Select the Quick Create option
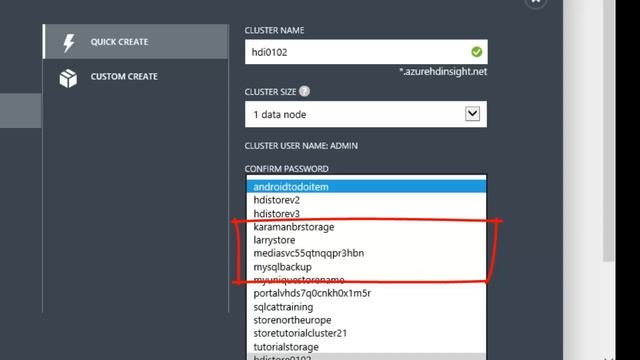 coord(136,42)
